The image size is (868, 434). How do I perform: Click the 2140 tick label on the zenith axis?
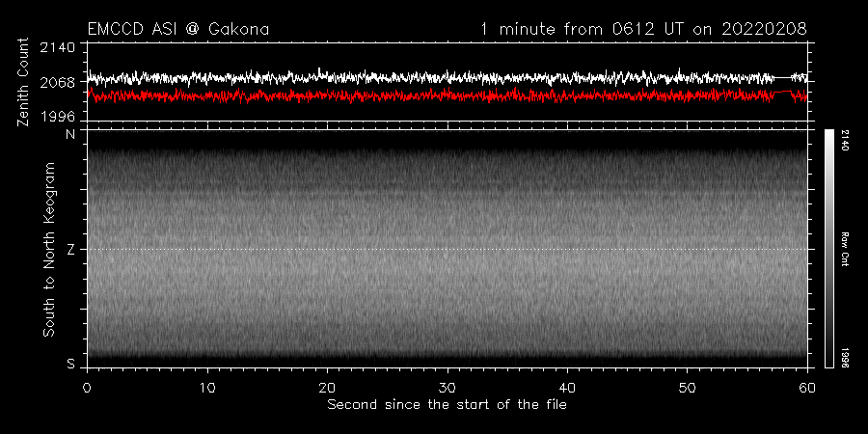(x=58, y=47)
